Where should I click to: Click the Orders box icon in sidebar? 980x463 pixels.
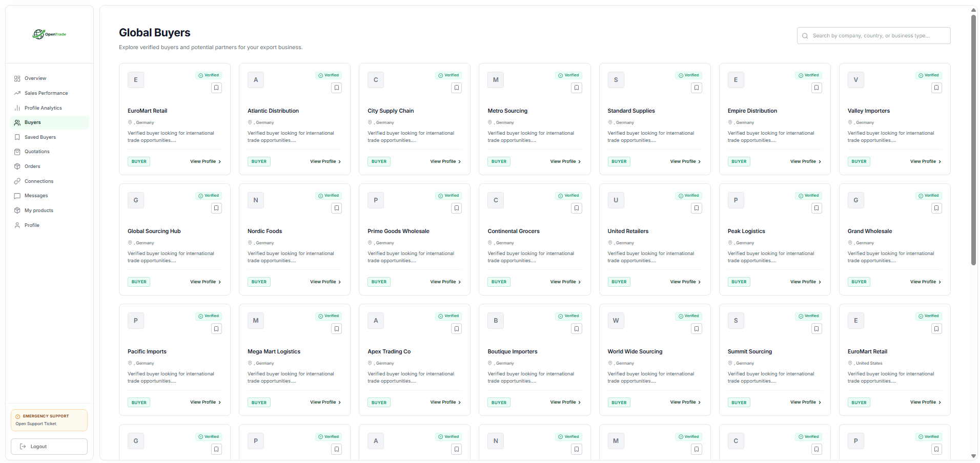(17, 166)
